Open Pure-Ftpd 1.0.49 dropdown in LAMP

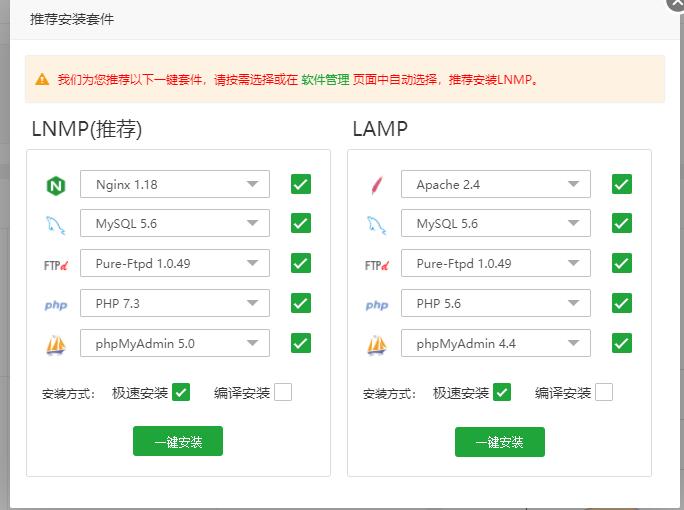pos(496,263)
